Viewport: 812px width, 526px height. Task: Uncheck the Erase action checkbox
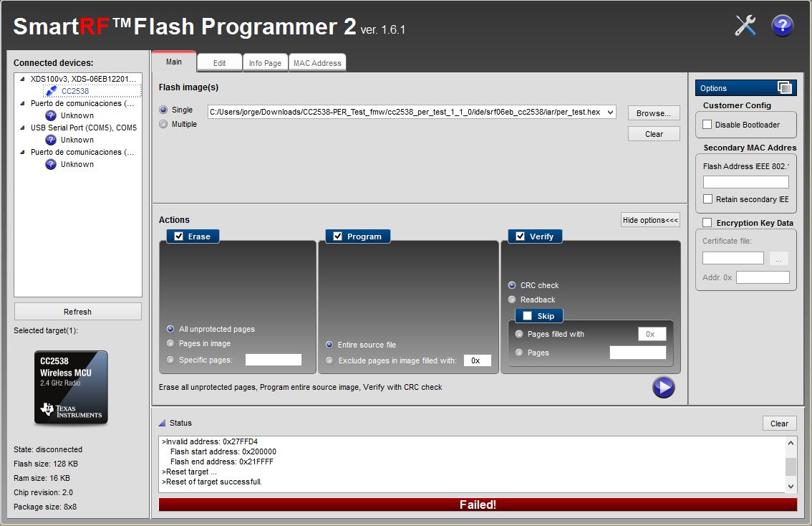point(179,236)
